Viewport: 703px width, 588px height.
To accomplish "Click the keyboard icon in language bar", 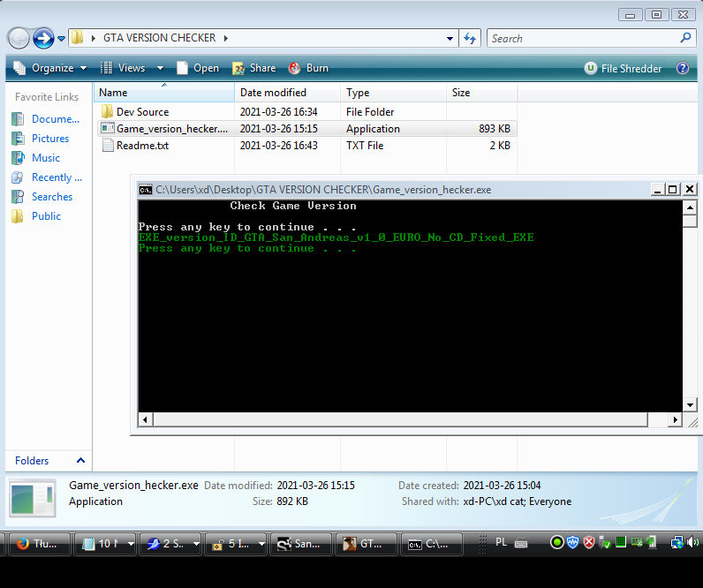I will tap(520, 543).
